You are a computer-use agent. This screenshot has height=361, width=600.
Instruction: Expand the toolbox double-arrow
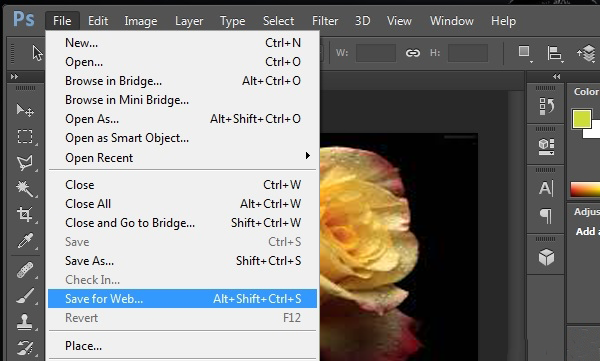[15, 77]
